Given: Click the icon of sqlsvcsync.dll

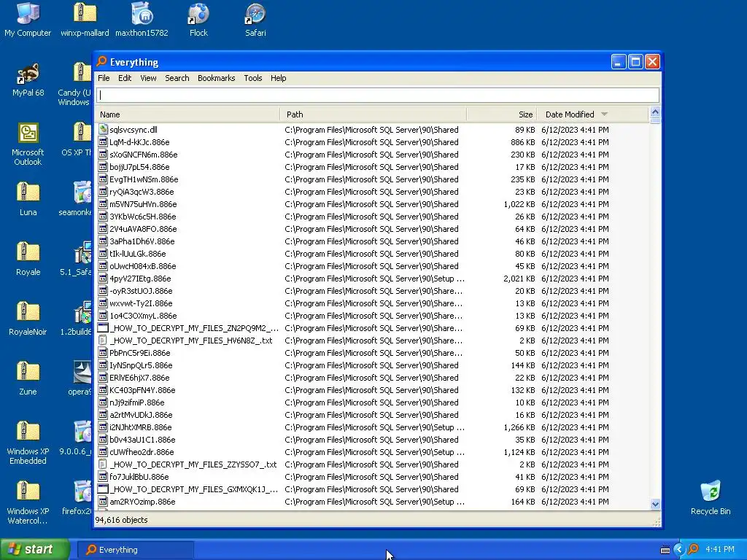Looking at the screenshot, I should 103,130.
